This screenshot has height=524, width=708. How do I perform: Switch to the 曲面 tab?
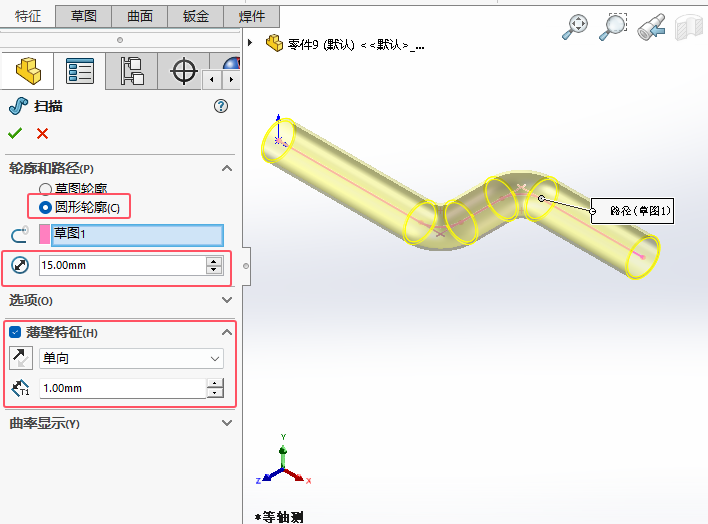(x=140, y=16)
